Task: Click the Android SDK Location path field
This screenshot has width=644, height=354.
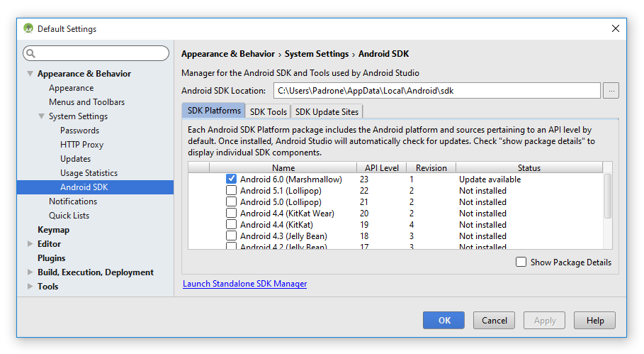Action: click(x=437, y=91)
